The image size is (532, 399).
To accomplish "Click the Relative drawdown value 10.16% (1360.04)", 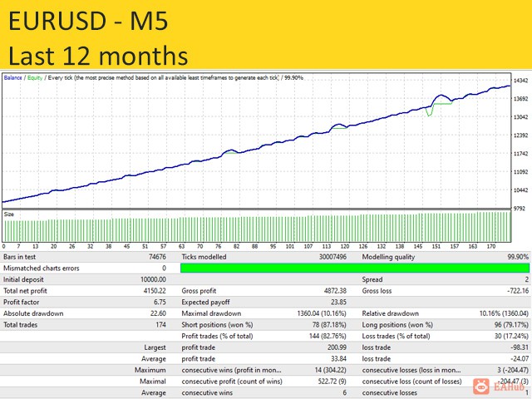I will 505,313.
